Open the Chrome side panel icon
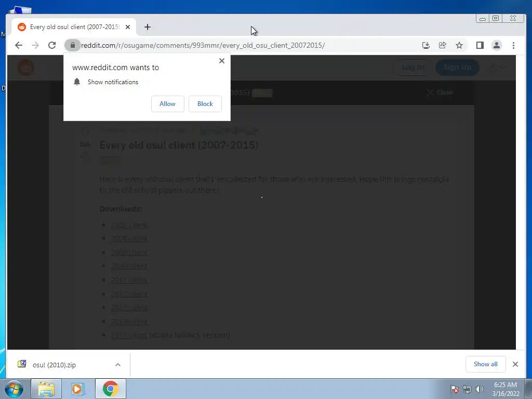The height and width of the screenshot is (399, 532). pyautogui.click(x=480, y=45)
